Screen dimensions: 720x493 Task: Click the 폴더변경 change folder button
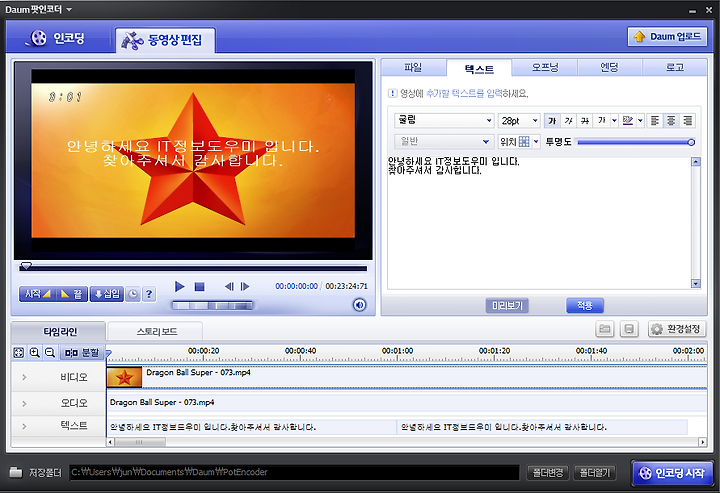[x=547, y=472]
